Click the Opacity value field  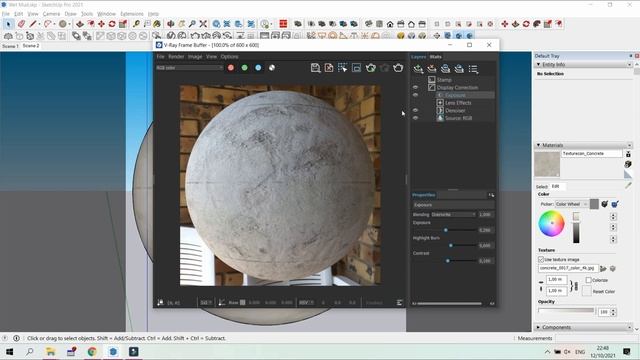604,312
